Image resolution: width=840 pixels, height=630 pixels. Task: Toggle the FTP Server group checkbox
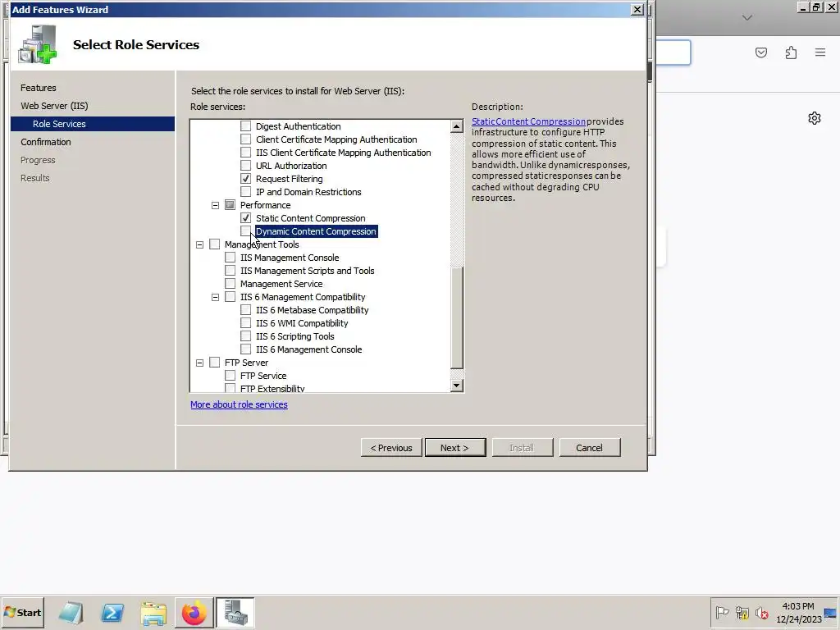(214, 362)
